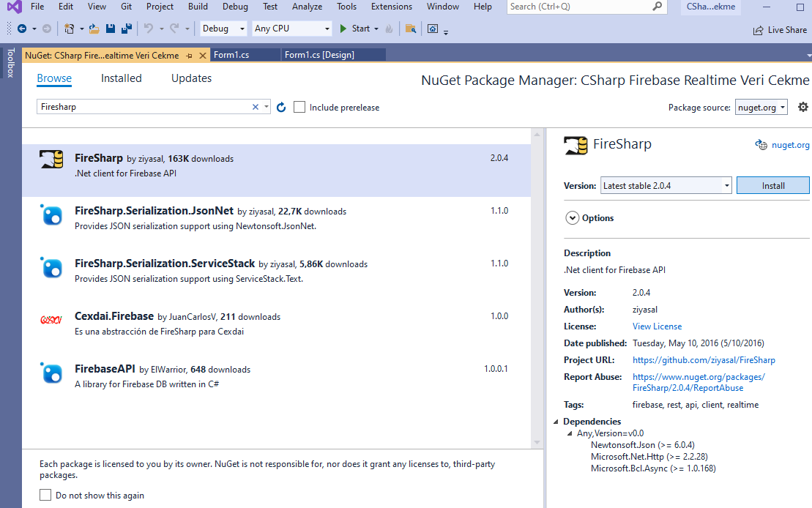
Task: Click the Live Share button text
Action: point(787,30)
